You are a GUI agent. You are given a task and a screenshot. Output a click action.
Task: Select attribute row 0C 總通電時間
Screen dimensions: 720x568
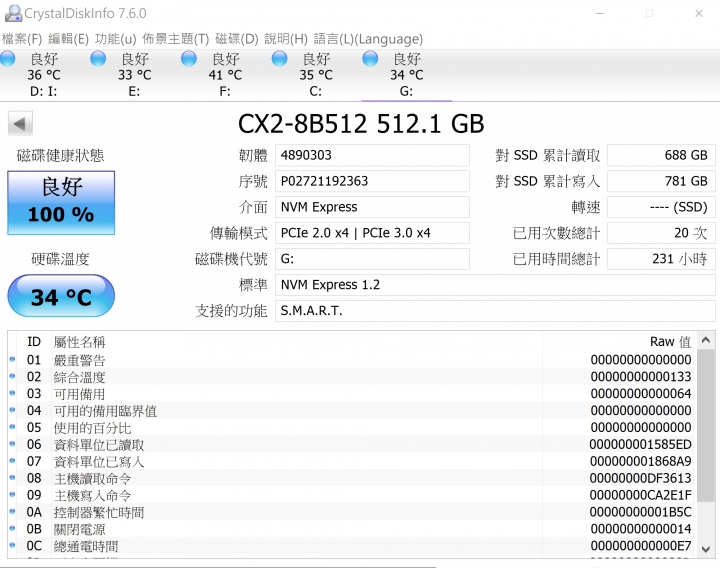(352, 546)
